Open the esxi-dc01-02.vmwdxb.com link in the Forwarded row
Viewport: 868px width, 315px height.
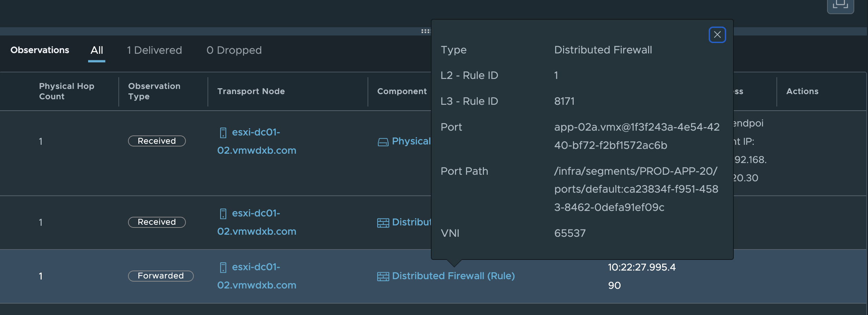click(256, 276)
